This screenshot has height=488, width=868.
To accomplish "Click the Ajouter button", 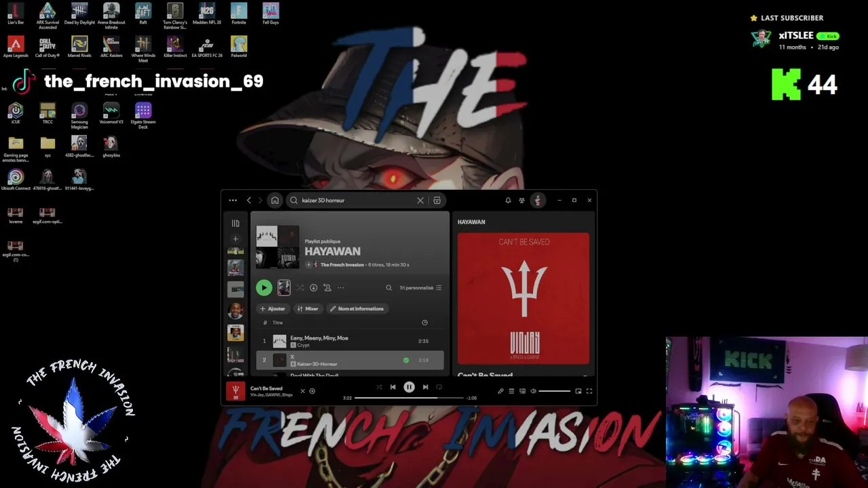I will pos(273,309).
